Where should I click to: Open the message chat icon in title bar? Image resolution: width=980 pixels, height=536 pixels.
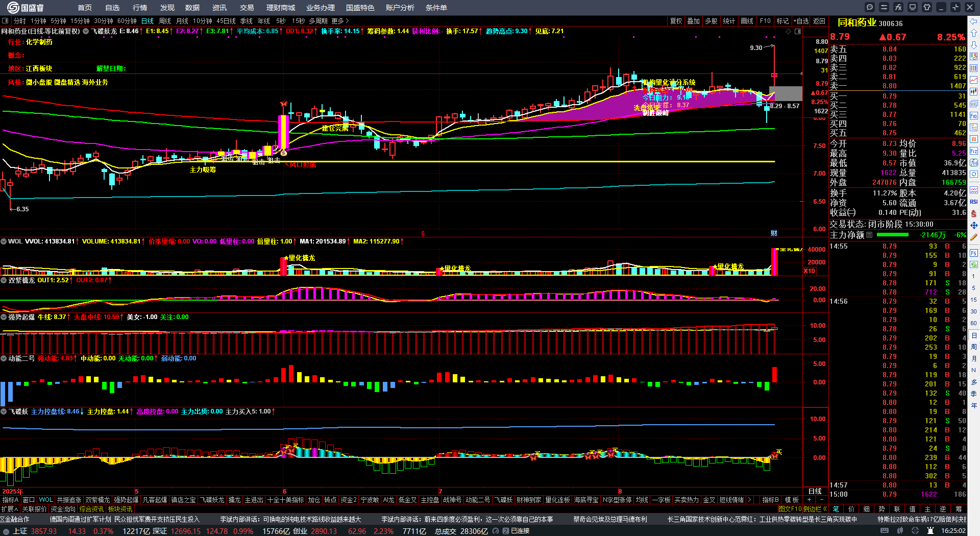coord(870,7)
